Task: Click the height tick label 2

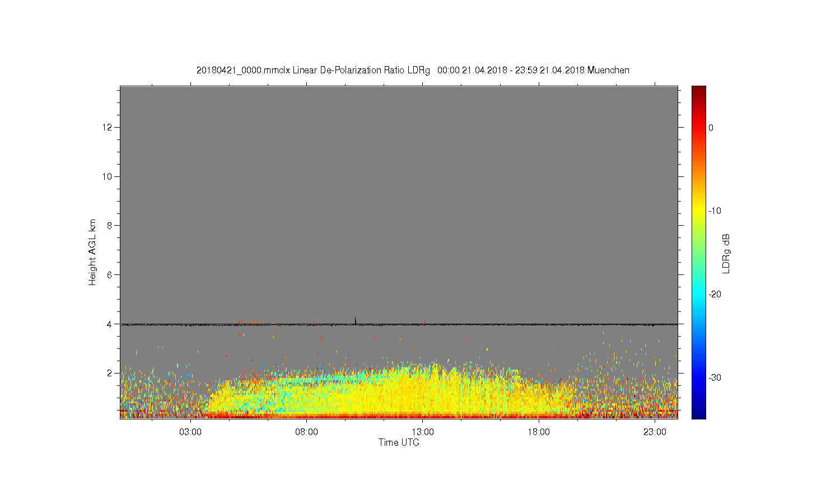Action: 110,373
